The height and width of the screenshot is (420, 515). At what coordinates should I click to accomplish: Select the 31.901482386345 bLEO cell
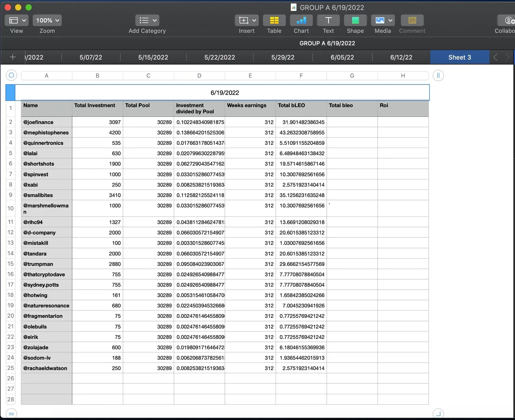[x=301, y=122]
